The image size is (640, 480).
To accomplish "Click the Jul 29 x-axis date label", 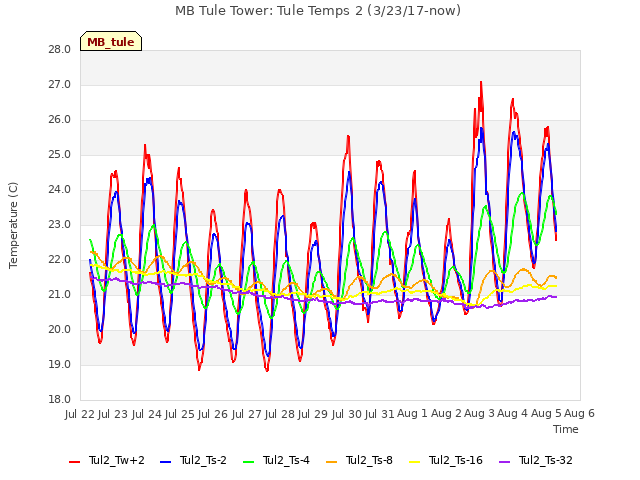I will (x=313, y=414).
